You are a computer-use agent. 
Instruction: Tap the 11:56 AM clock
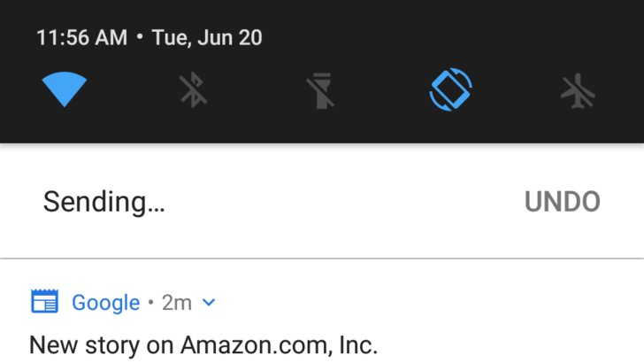pyautogui.click(x=81, y=38)
